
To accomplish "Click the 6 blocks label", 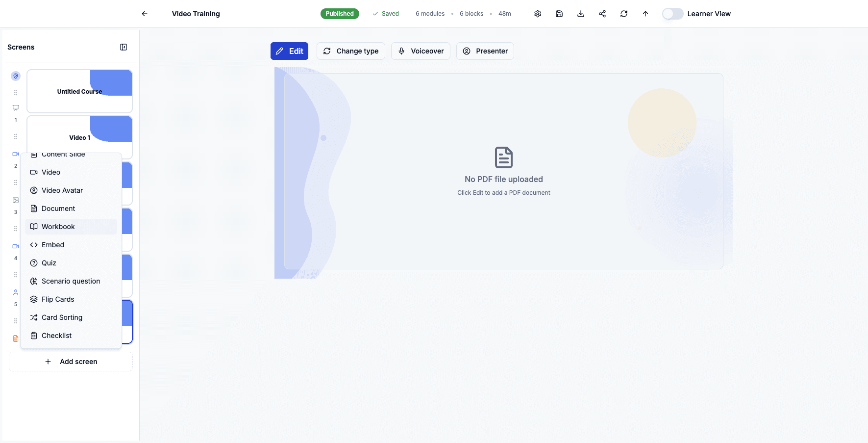I will [471, 14].
